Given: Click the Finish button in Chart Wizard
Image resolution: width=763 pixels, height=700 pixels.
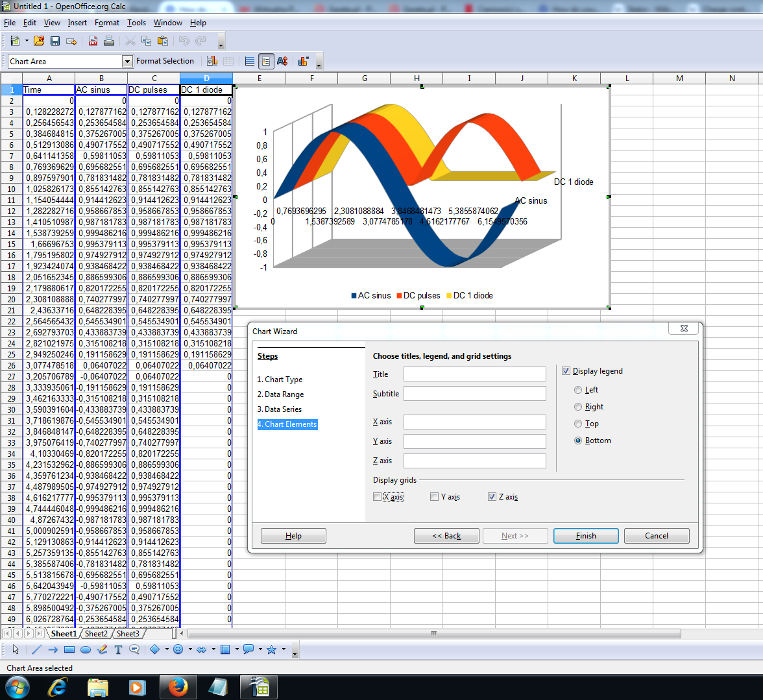Looking at the screenshot, I should (586, 536).
